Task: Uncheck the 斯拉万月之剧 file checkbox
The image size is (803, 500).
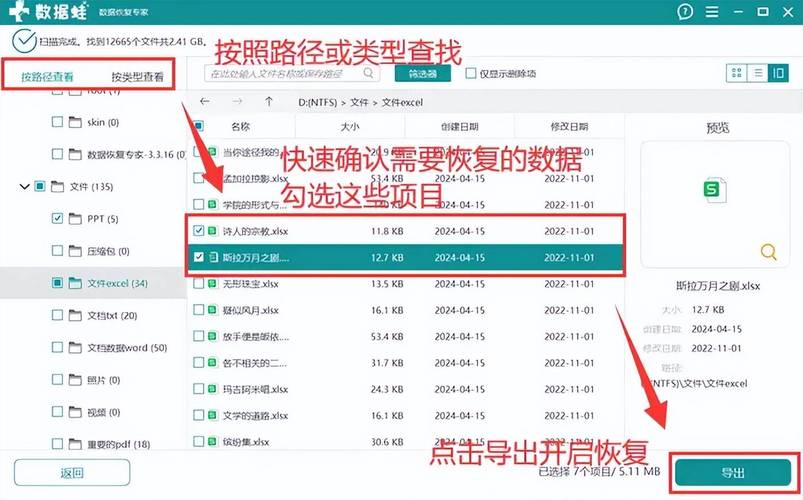Action: click(198, 257)
